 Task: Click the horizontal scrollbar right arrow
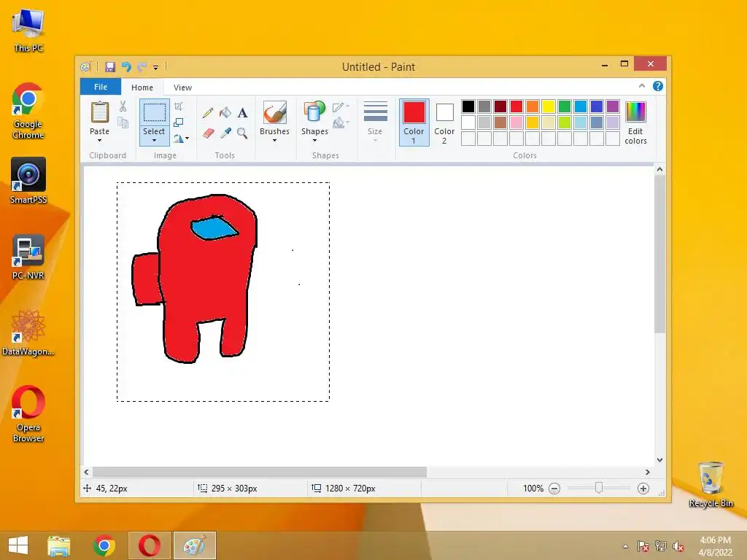(x=648, y=472)
